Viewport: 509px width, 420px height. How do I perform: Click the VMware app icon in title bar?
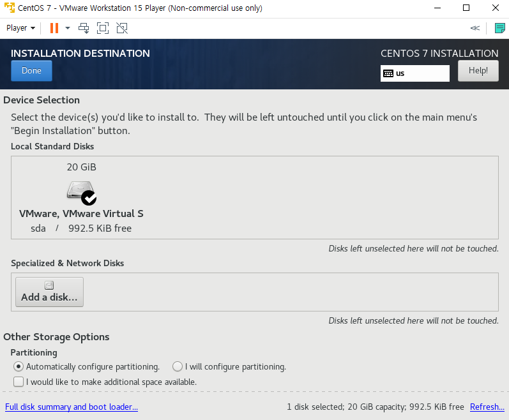click(x=10, y=8)
